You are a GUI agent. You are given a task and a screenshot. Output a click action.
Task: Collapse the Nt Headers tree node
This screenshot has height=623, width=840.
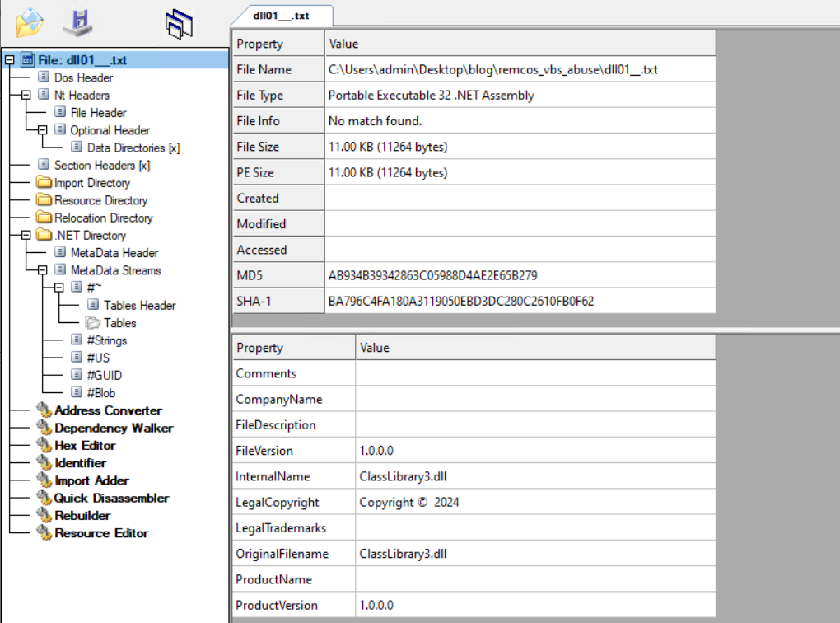[26, 96]
